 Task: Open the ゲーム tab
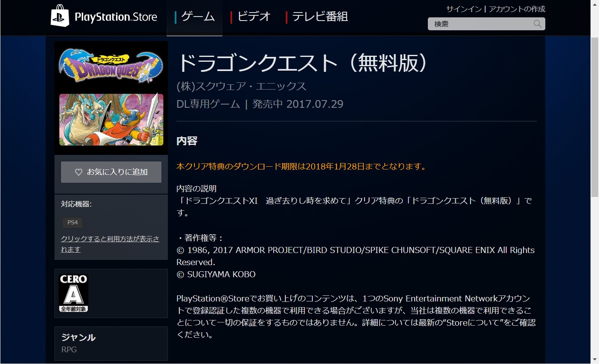tap(195, 17)
